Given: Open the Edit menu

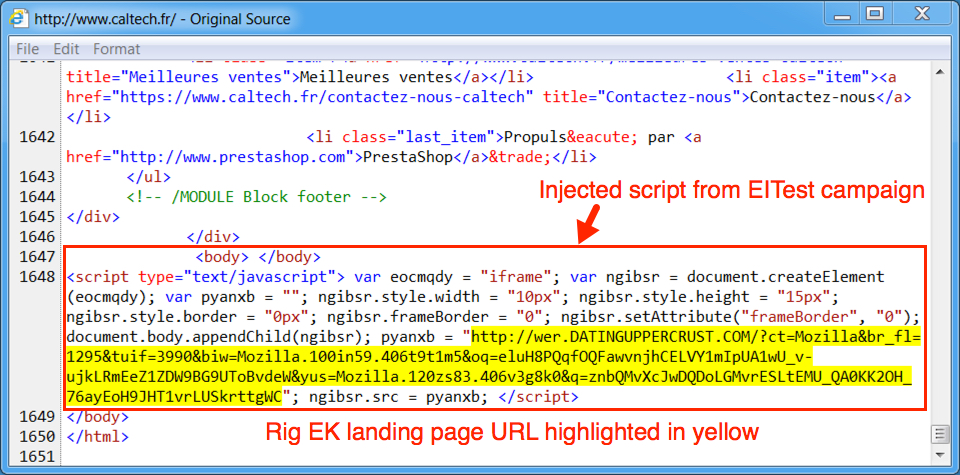Looking at the screenshot, I should click(x=66, y=49).
